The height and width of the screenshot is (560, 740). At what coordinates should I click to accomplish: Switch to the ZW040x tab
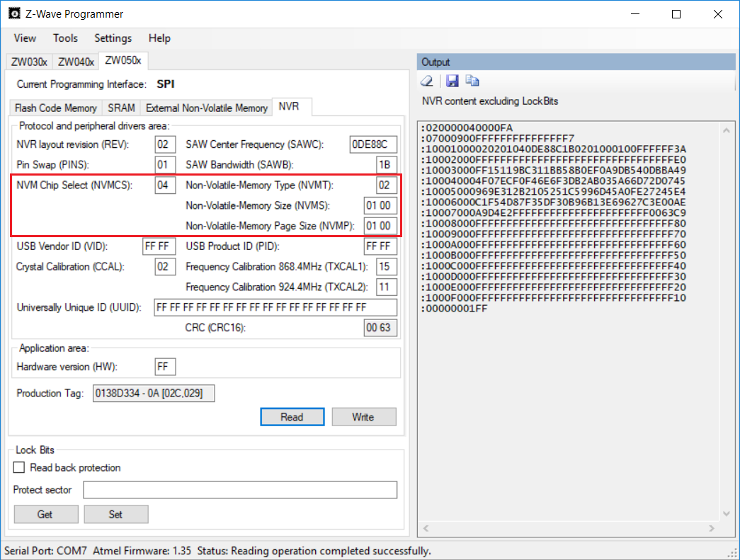pos(76,62)
